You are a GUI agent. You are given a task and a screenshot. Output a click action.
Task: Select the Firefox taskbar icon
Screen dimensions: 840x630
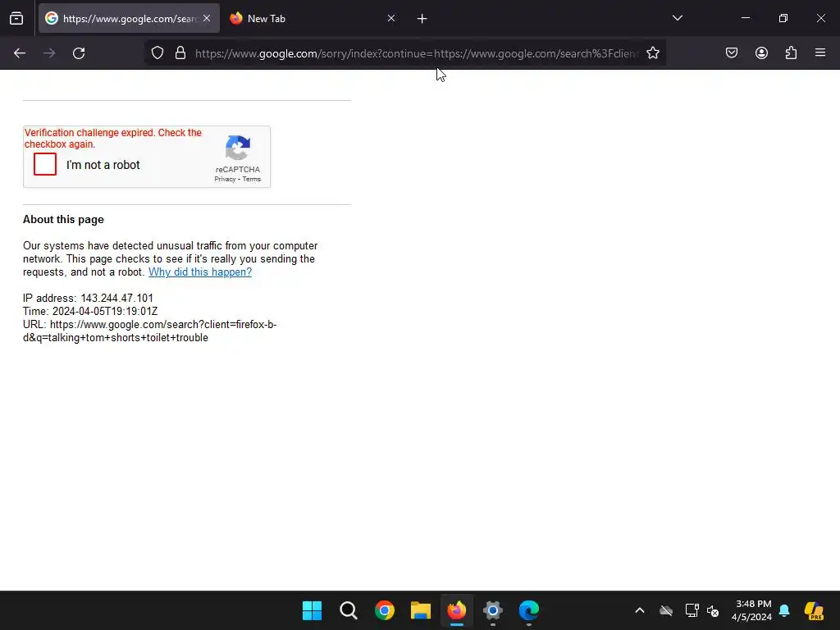click(x=456, y=610)
